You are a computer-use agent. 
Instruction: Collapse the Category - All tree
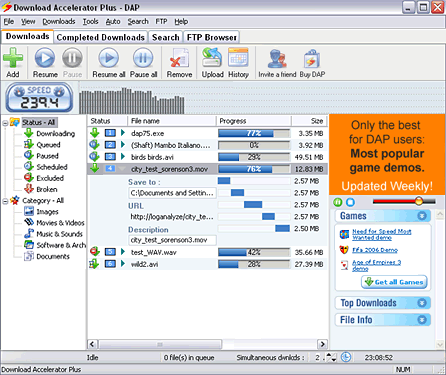[5, 201]
